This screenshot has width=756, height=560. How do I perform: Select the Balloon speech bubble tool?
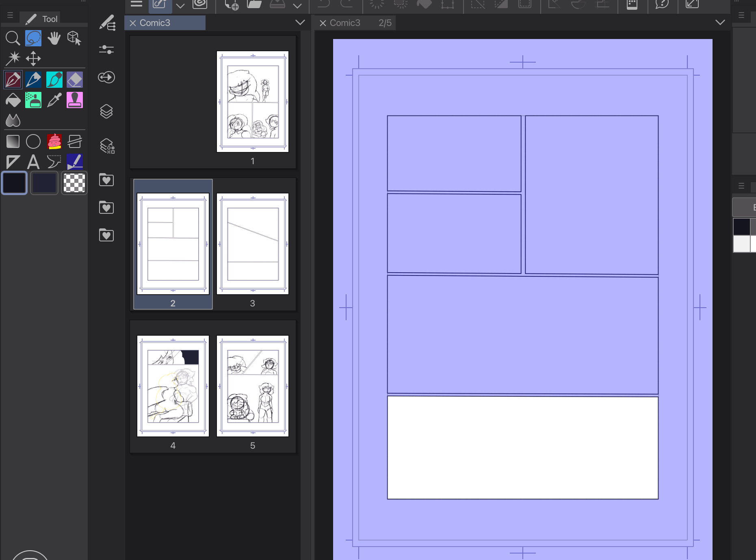[54, 162]
